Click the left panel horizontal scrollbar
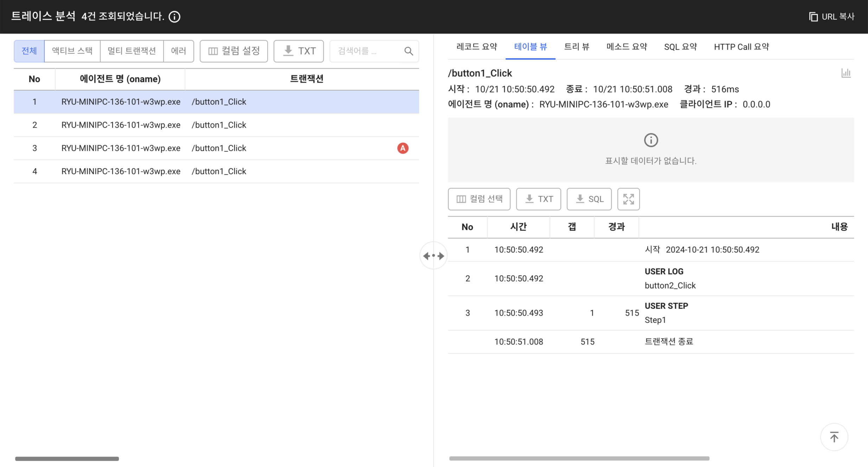The height and width of the screenshot is (467, 868). 67,459
